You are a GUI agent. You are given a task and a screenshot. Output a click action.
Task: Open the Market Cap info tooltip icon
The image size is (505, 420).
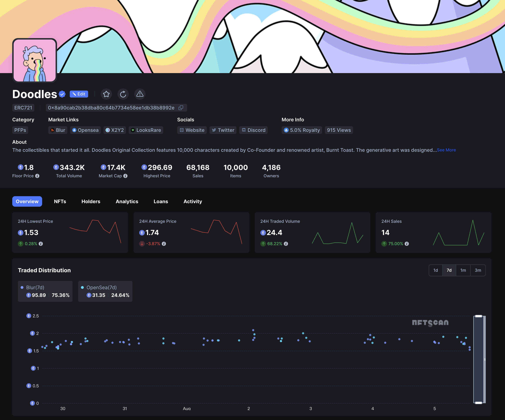pos(125,176)
